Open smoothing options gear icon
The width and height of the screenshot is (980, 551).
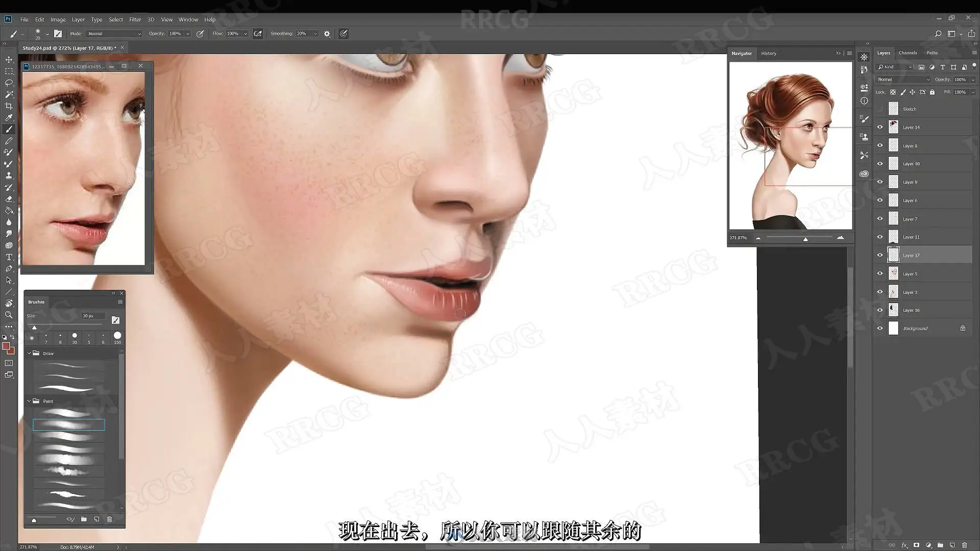[327, 34]
